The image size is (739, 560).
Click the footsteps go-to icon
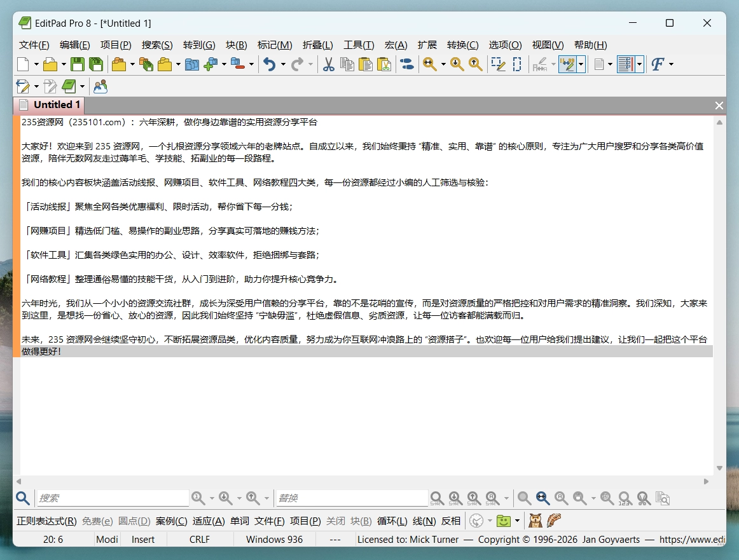tap(406, 64)
